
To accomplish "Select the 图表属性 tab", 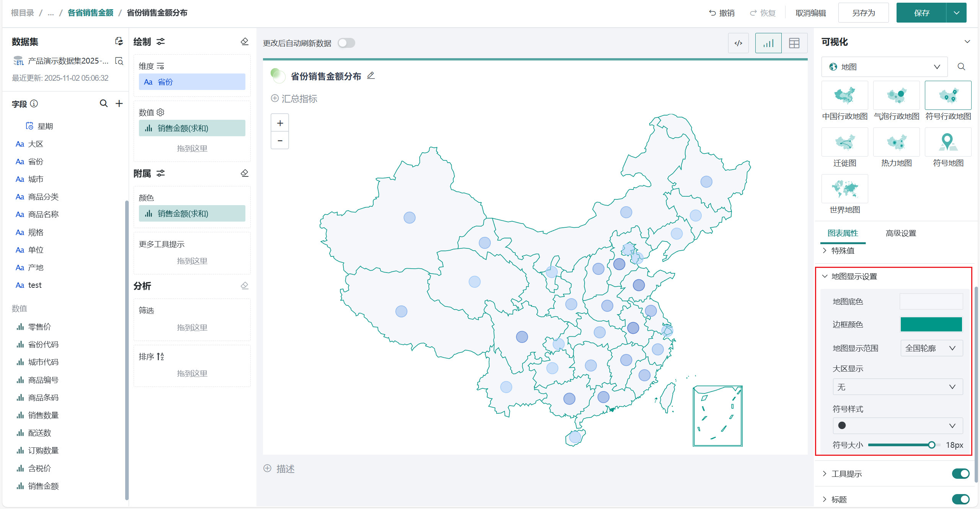I will (x=843, y=233).
